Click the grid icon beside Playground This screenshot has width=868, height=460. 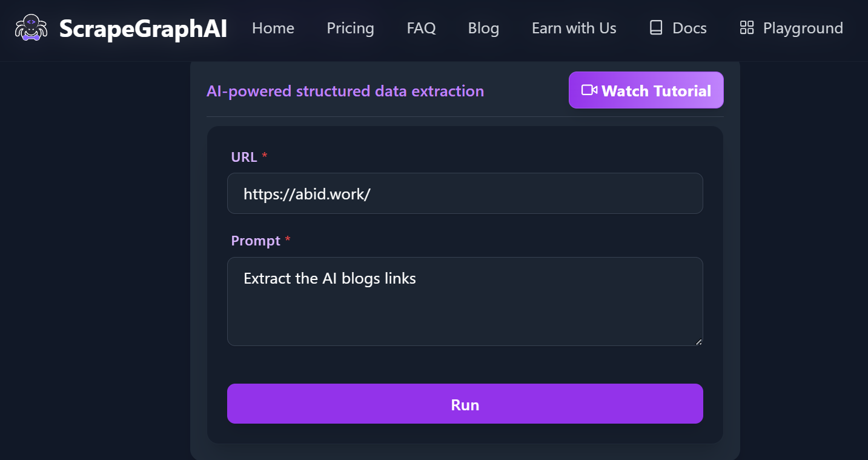[747, 28]
